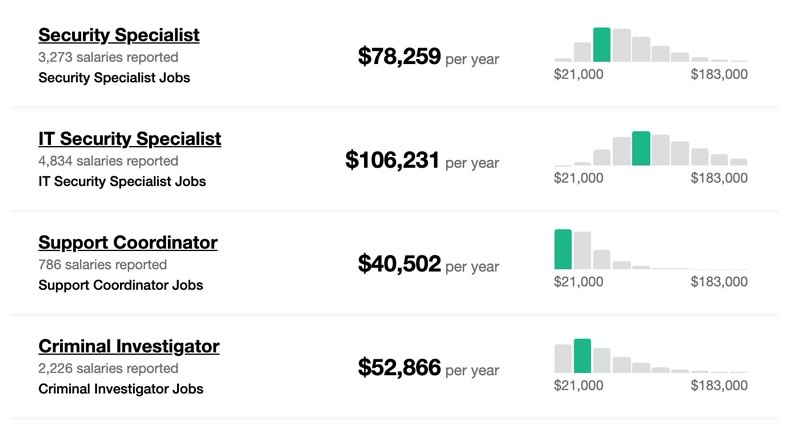Click the 2,226 salaries reported text

pos(108,368)
